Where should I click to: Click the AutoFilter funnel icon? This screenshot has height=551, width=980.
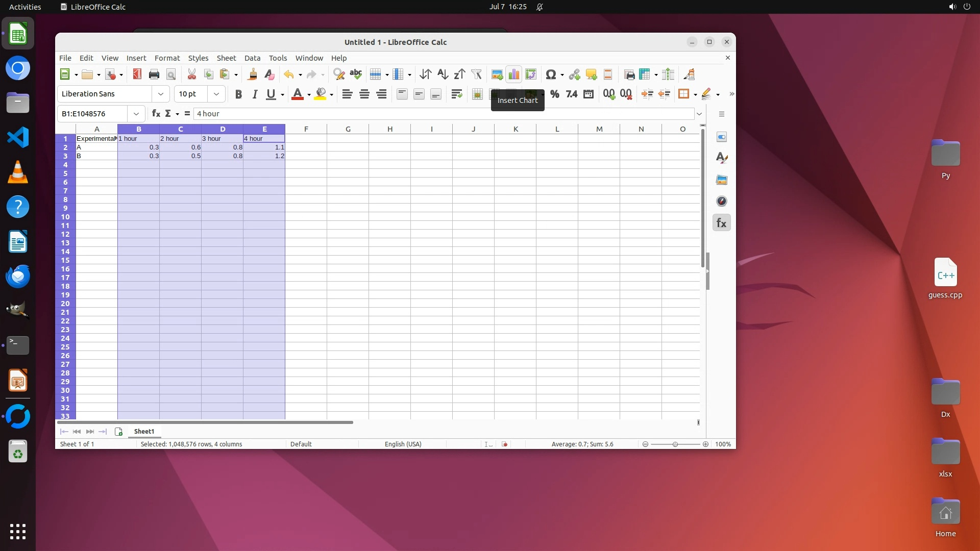(476, 74)
